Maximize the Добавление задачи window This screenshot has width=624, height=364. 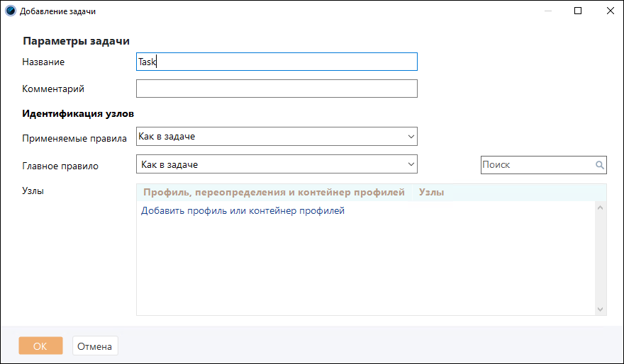point(578,11)
